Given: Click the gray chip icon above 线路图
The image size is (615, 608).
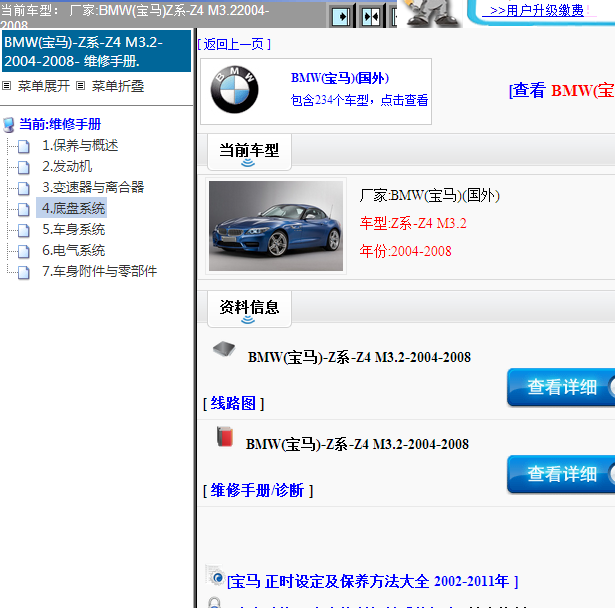Looking at the screenshot, I should (224, 348).
